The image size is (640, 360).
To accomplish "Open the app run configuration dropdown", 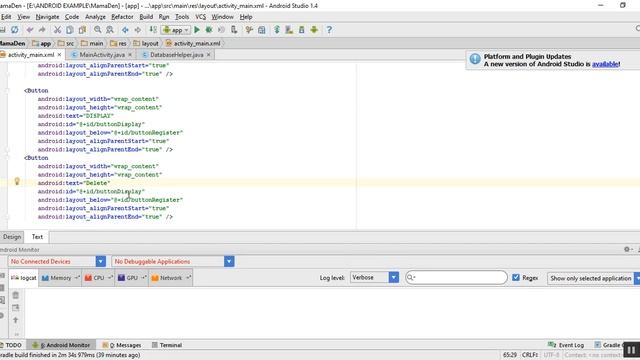I will 176,30.
